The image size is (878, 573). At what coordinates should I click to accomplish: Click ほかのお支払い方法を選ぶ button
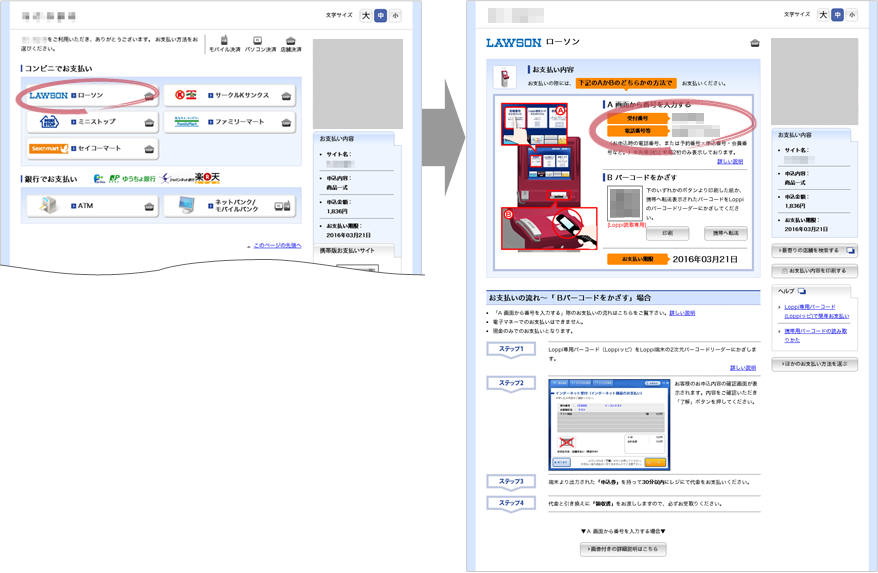pos(815,364)
